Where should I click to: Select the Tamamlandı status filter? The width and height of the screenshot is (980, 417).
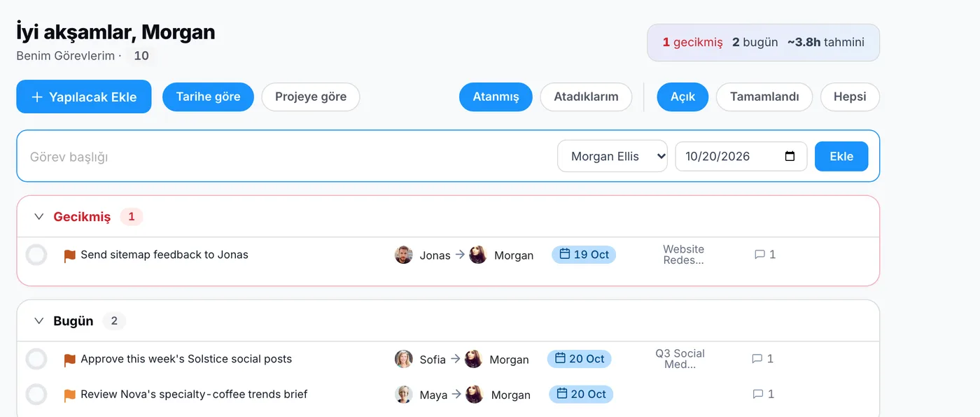click(x=764, y=97)
